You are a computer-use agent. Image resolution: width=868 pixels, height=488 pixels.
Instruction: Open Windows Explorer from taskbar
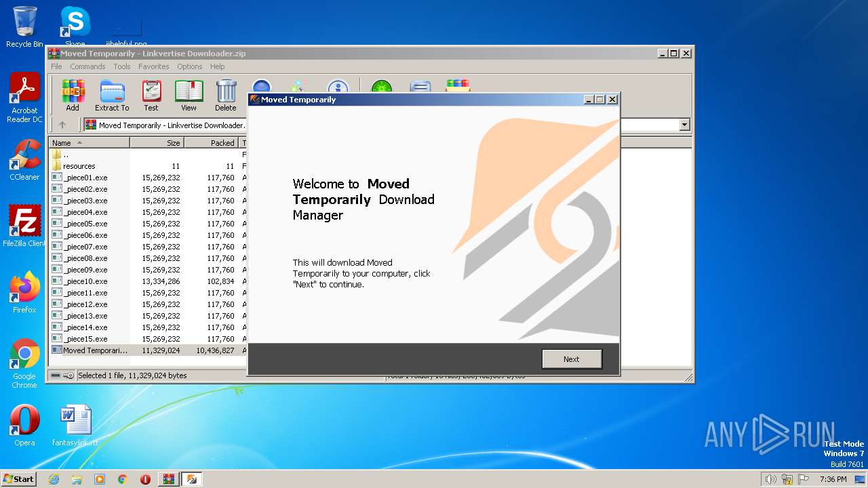point(77,479)
